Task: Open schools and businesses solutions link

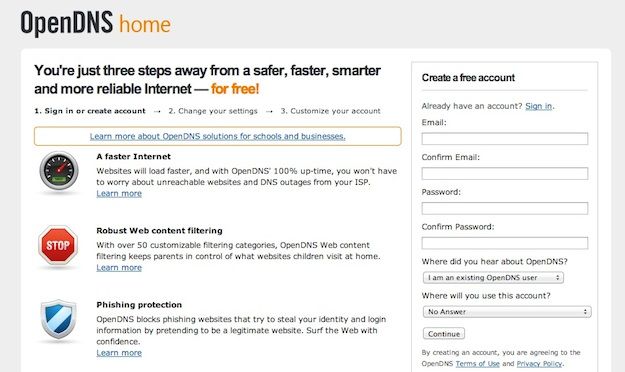Action: click(218, 136)
